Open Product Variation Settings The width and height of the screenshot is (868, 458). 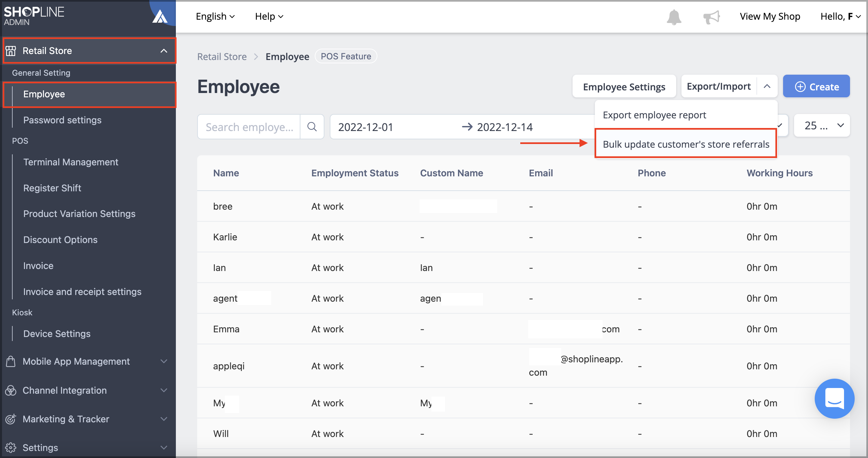(x=79, y=214)
